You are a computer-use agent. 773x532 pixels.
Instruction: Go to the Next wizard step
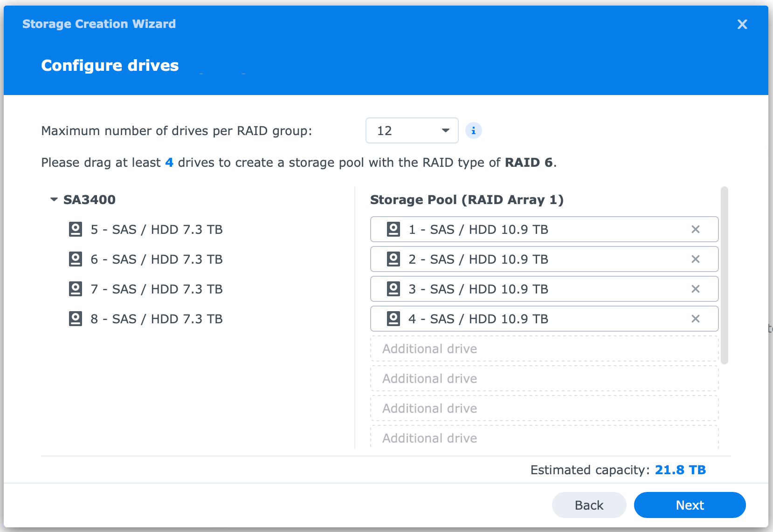[x=690, y=505]
